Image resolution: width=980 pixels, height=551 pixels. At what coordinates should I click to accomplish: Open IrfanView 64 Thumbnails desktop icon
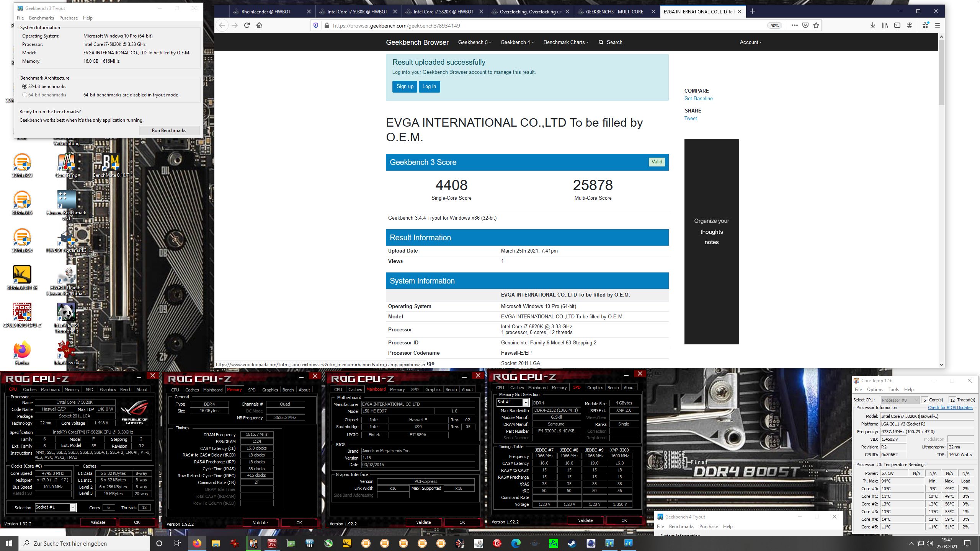66,318
